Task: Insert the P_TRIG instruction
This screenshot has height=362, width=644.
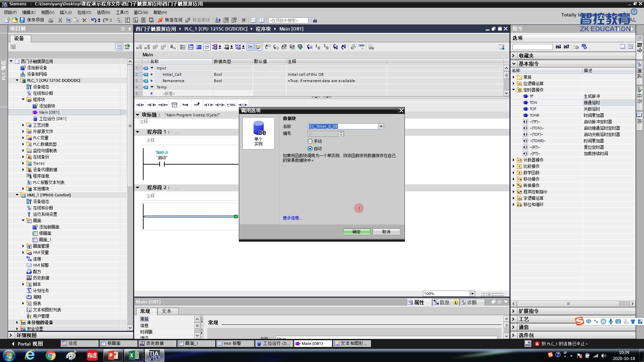Action: [x=231, y=105]
